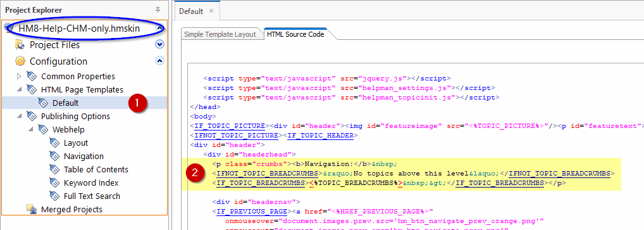Expand the Common Properties tree arrow
The height and width of the screenshot is (230, 644).
pos(18,76)
